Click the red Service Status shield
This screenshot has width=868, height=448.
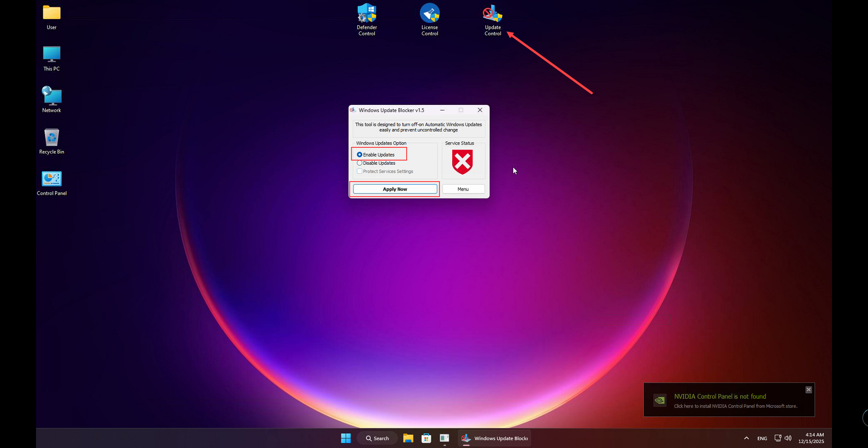462,162
